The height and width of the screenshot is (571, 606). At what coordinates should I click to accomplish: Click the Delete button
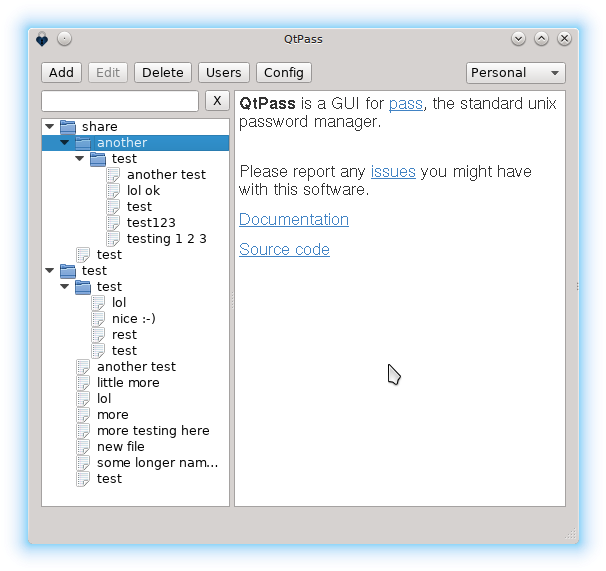click(163, 73)
